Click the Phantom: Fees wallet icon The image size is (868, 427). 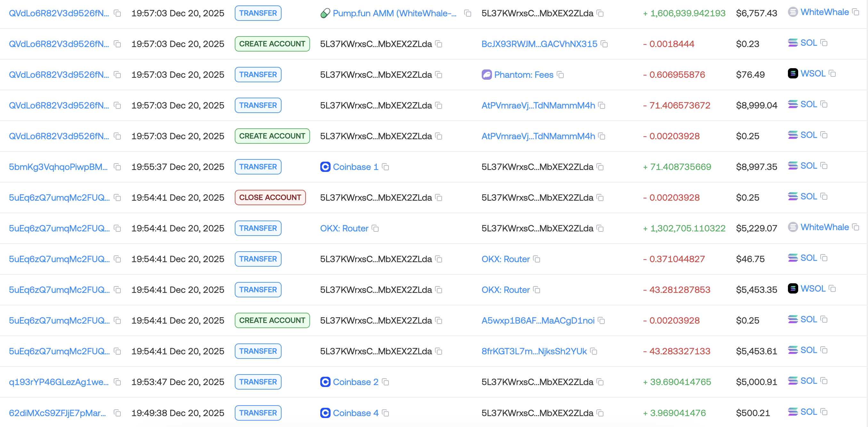(487, 75)
